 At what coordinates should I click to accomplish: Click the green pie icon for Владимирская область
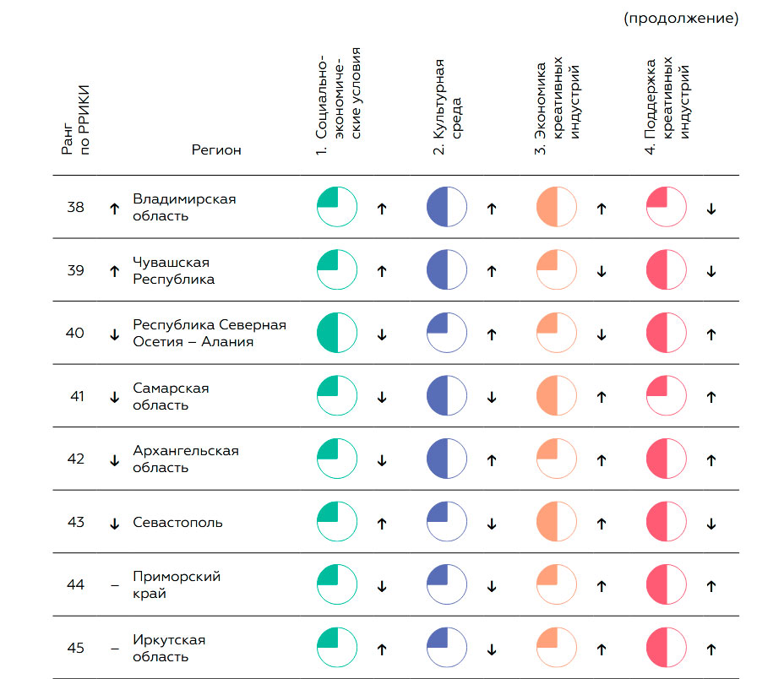337,208
